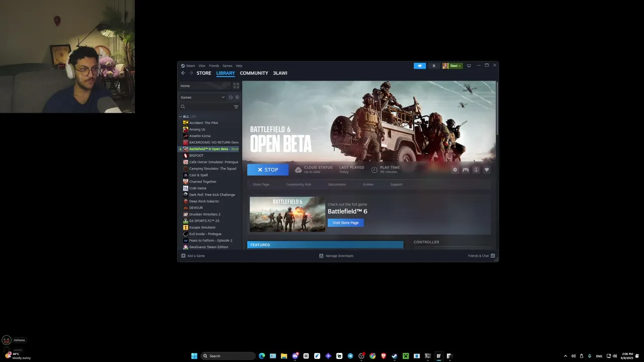
Task: Open game settings gear icon for Battlefield
Action: [x=455, y=170]
